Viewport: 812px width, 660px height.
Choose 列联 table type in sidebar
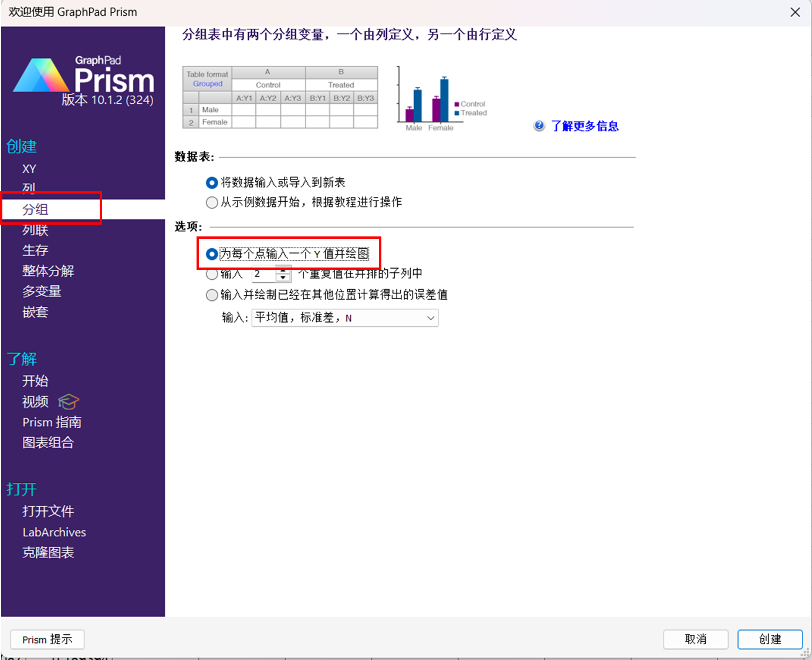click(35, 230)
